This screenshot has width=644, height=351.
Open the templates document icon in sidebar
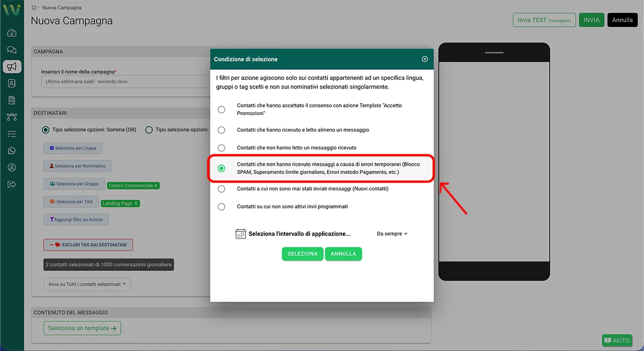pos(12,100)
